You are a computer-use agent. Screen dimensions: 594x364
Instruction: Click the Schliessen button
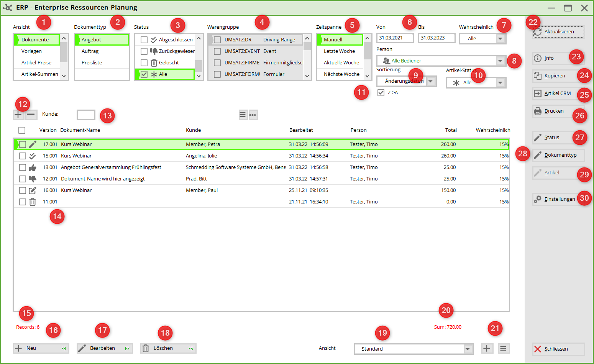556,349
